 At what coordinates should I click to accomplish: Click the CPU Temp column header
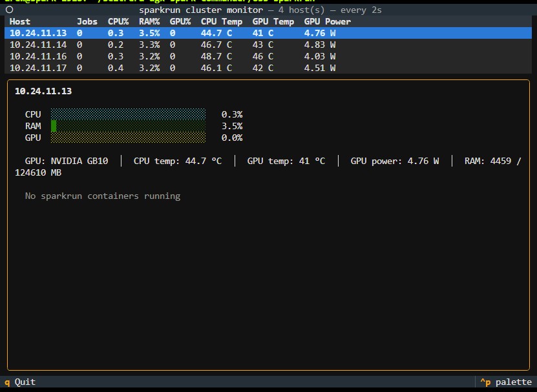click(222, 21)
